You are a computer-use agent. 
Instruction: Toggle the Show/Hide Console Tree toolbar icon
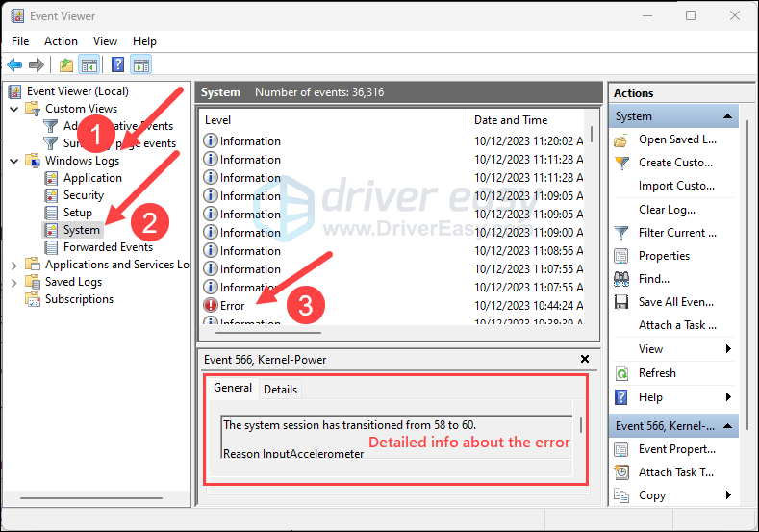click(89, 64)
